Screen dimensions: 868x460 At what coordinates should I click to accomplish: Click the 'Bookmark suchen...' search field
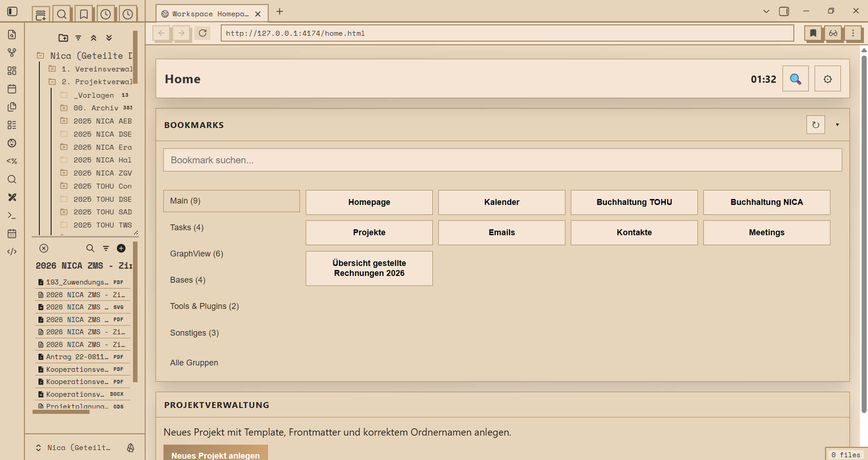[502, 160]
